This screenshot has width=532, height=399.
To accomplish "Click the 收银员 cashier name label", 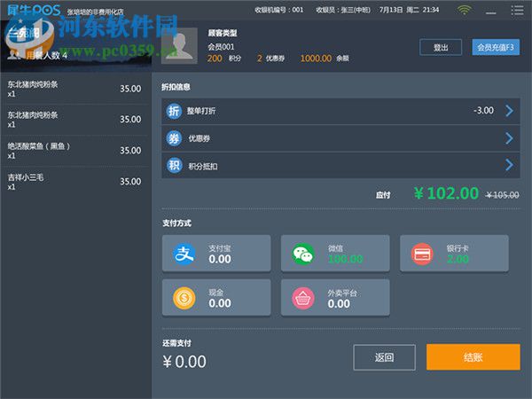I will 343,10.
